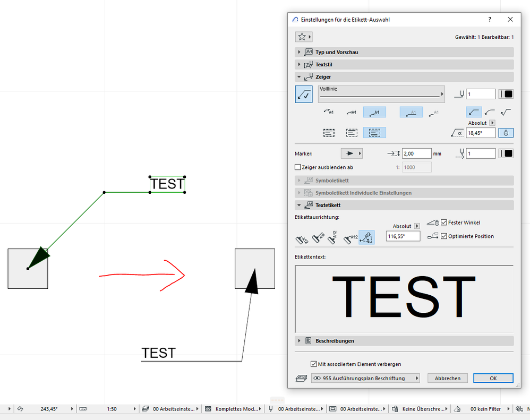Select second label orientation icon
Screen dimensions: 530x420
pyautogui.click(x=318, y=238)
